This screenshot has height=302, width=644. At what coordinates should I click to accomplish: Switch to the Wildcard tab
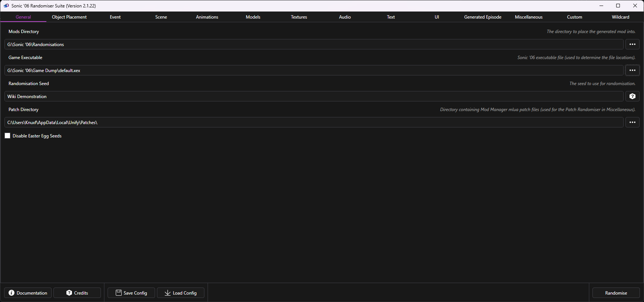(x=621, y=17)
